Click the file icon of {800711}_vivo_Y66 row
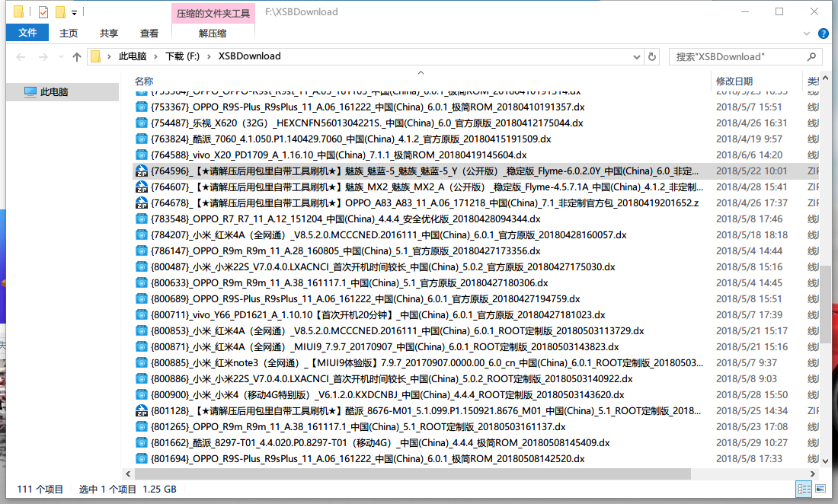 [x=142, y=315]
